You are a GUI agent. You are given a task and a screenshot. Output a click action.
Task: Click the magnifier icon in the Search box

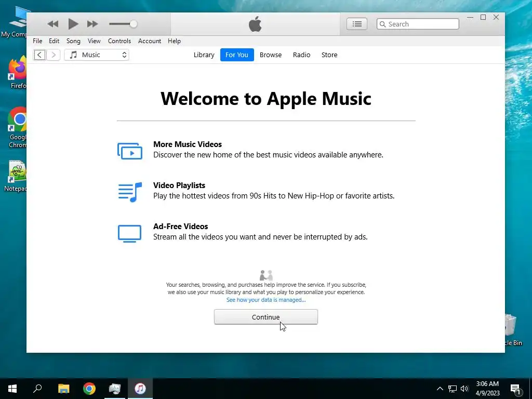coord(383,24)
